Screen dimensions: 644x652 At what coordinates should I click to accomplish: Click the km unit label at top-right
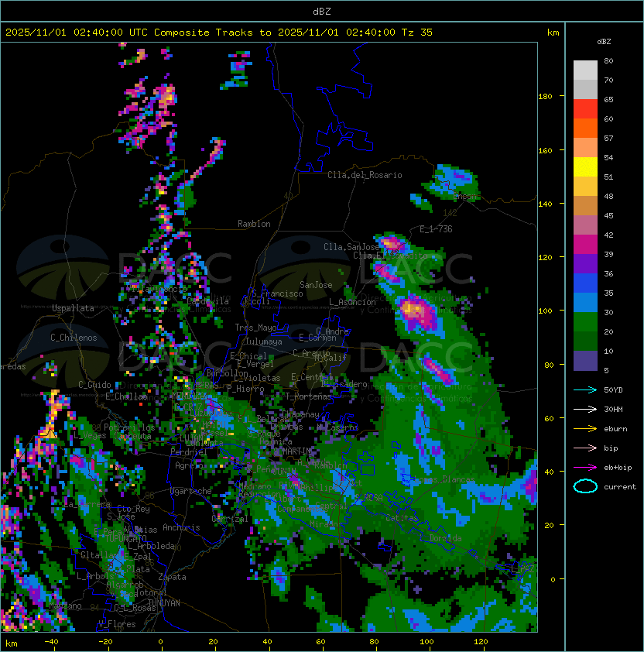(553, 33)
